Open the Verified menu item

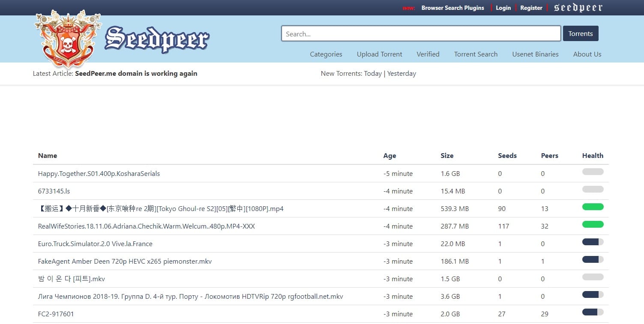coord(428,54)
